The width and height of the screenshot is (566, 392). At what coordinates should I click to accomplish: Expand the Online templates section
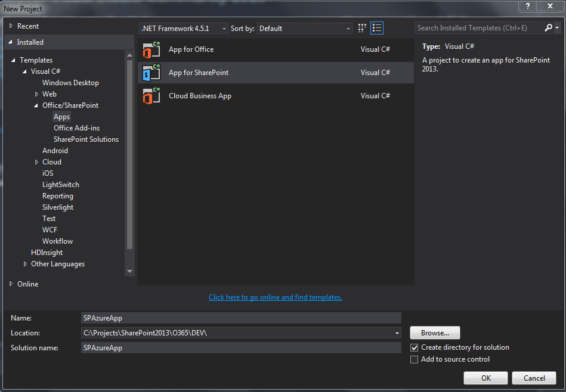(x=11, y=284)
